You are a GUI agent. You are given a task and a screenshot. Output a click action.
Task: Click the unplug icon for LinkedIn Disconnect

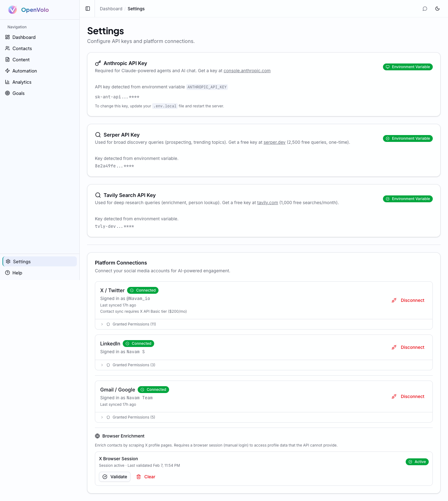394,347
